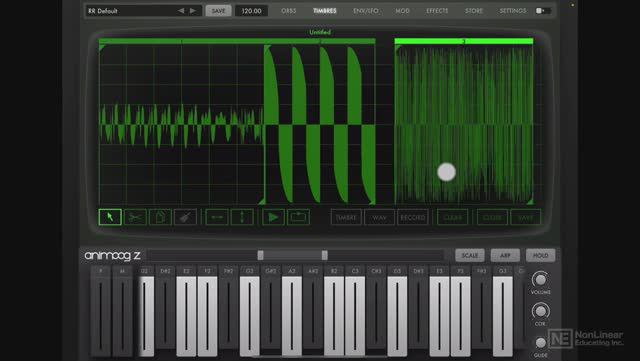
Task: Click the vertical zoom arrows tool
Action: pyautogui.click(x=242, y=217)
